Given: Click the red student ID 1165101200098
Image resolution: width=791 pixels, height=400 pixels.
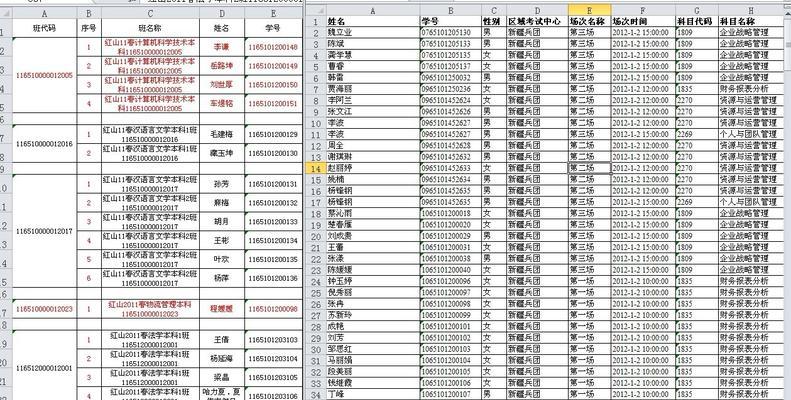Looking at the screenshot, I should coord(273,309).
